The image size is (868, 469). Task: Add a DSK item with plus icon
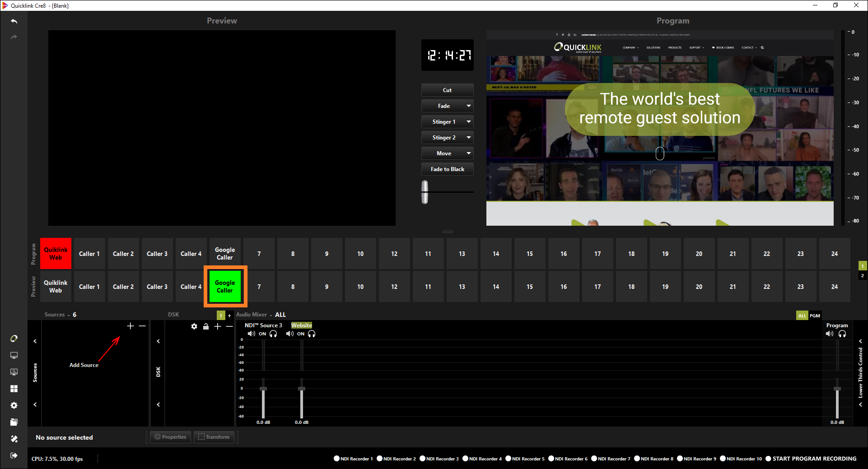[x=218, y=326]
